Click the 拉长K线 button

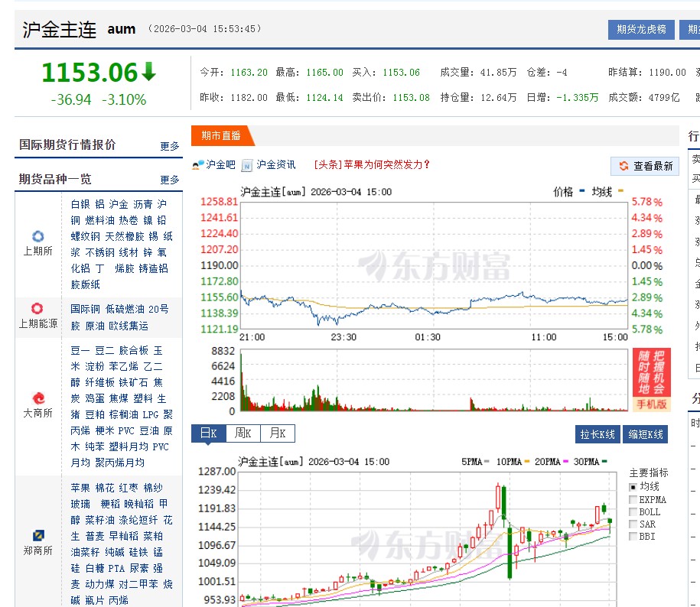pyautogui.click(x=597, y=433)
